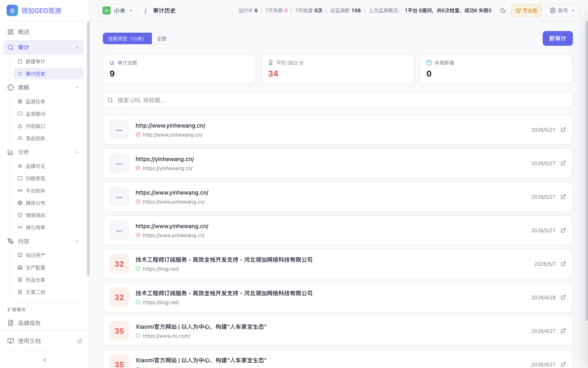Open 审计历史 menu item
This screenshot has width=588, height=368.
click(48, 74)
